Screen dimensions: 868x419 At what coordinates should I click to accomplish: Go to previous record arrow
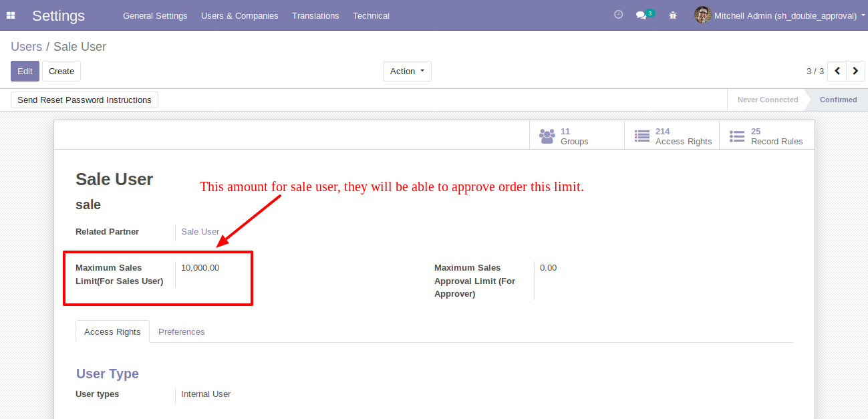837,71
